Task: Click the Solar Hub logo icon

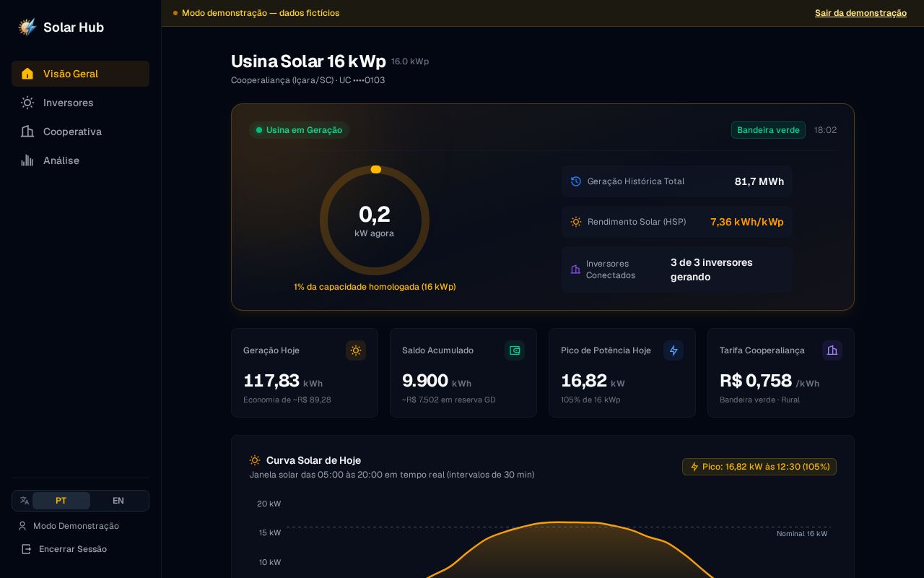Action: (x=27, y=27)
